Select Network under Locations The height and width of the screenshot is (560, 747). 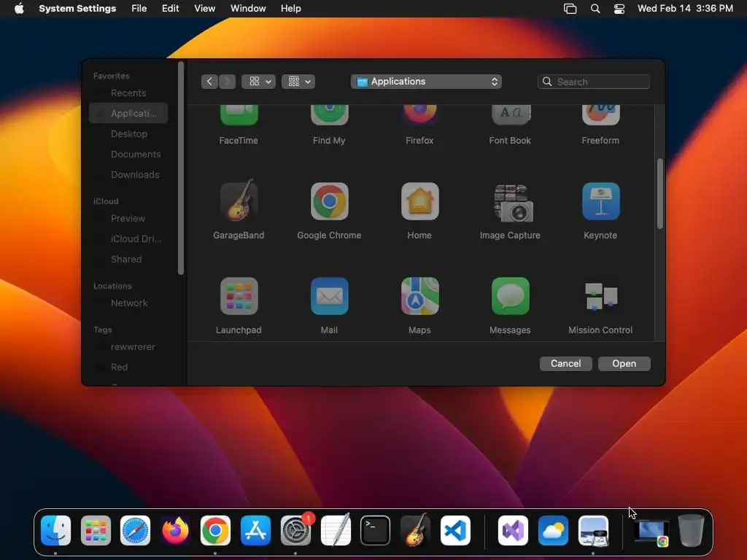(128, 303)
